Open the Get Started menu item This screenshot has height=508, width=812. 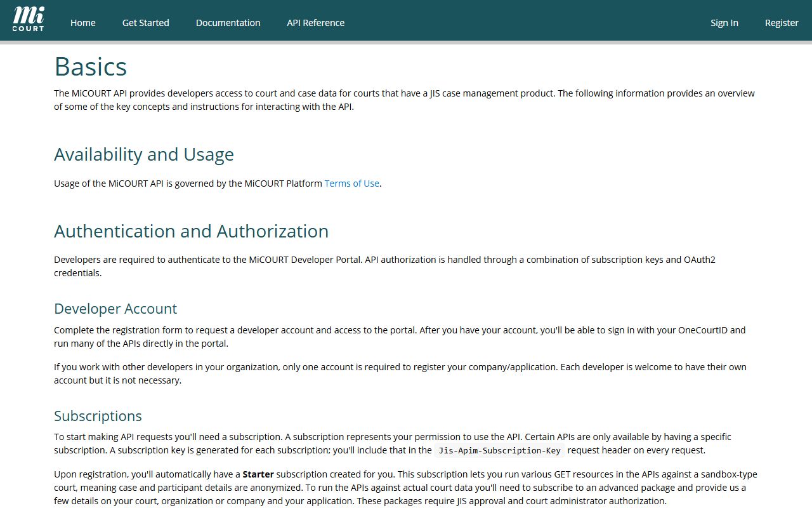pos(146,23)
